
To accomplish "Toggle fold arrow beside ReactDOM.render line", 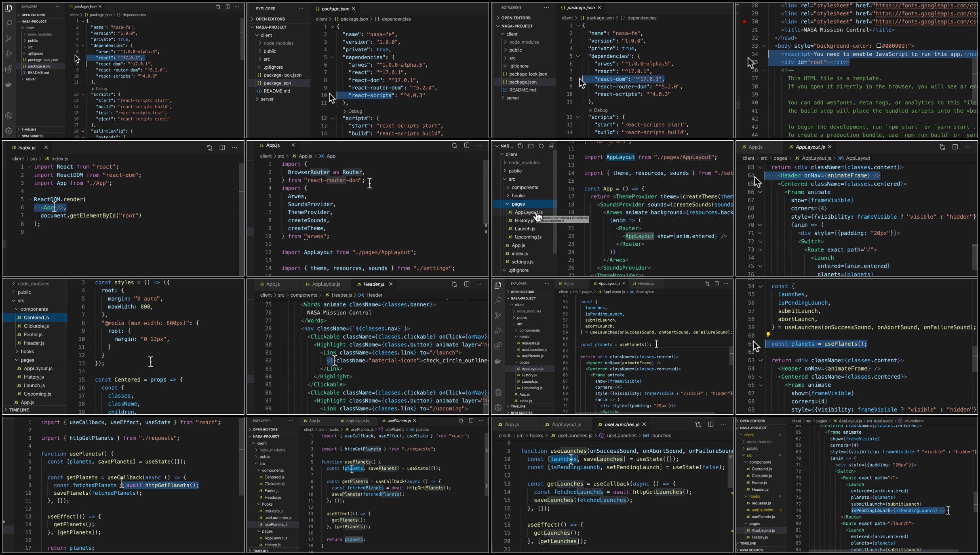I will [x=30, y=199].
